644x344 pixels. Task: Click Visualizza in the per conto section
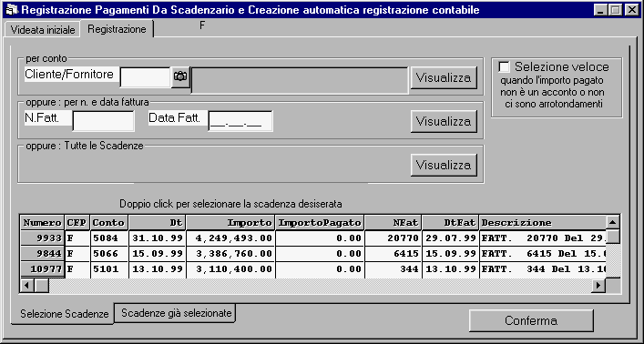tap(444, 77)
